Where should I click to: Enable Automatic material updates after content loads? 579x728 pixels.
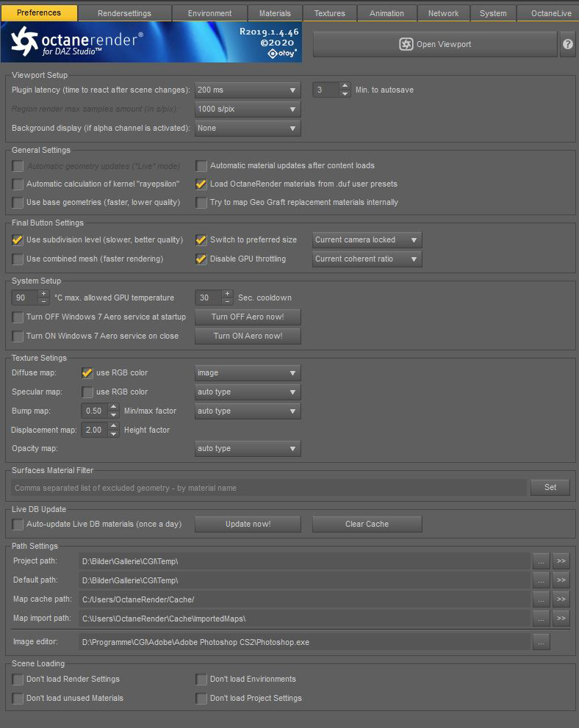tap(201, 166)
